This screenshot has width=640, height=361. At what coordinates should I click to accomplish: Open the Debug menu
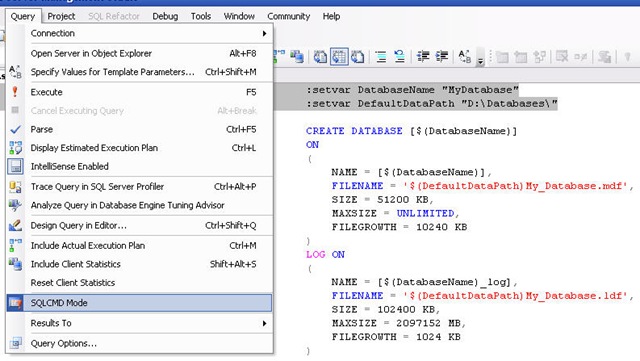coord(165,16)
